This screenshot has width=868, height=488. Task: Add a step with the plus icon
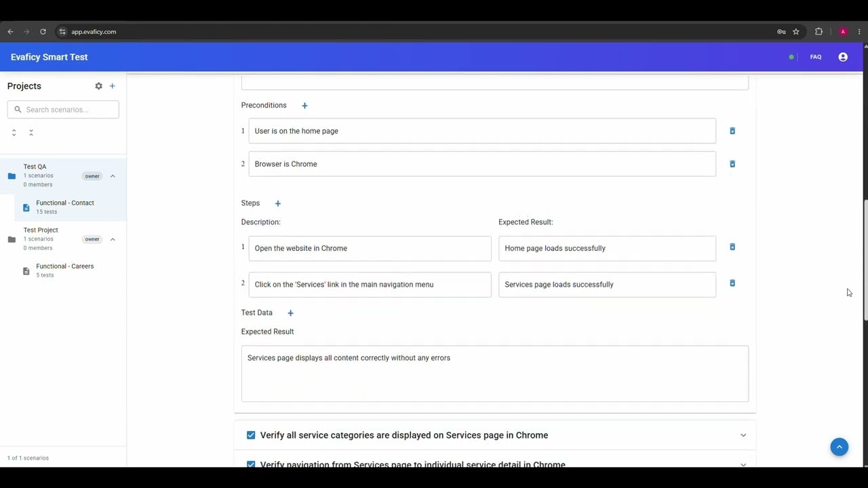(277, 203)
